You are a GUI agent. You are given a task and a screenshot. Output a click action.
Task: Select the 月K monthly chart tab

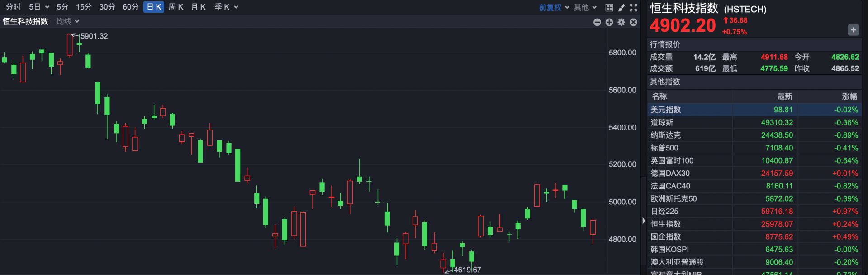point(198,7)
